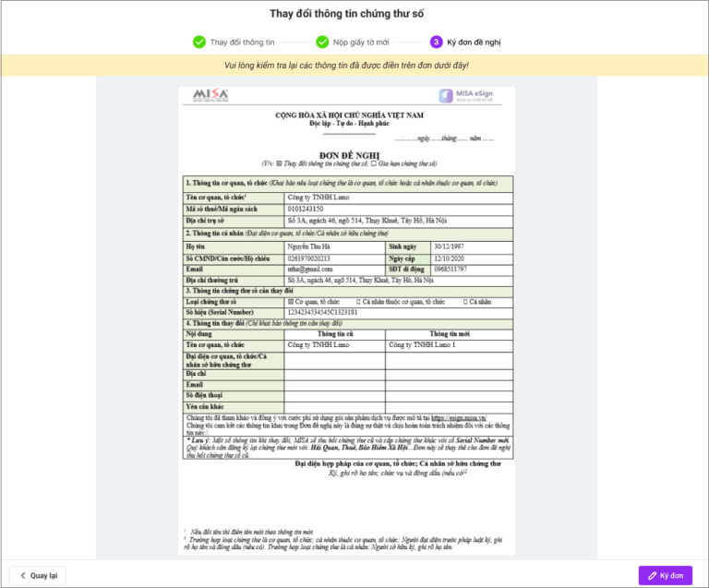The image size is (709, 588).
Task: Select the Ký đơn đề nghị step
Action: (x=474, y=42)
